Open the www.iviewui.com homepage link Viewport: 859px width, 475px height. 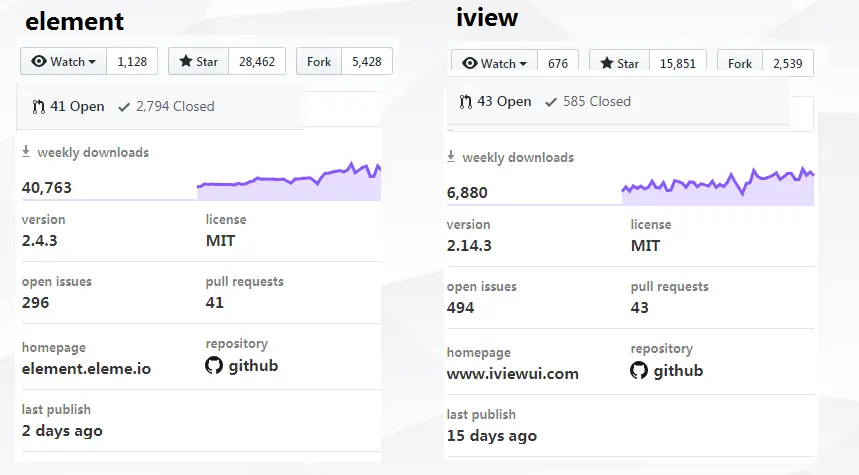(x=513, y=374)
